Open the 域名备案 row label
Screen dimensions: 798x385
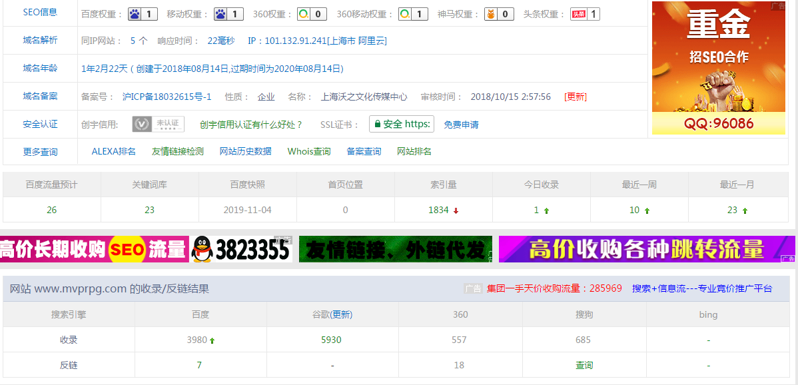click(x=40, y=96)
